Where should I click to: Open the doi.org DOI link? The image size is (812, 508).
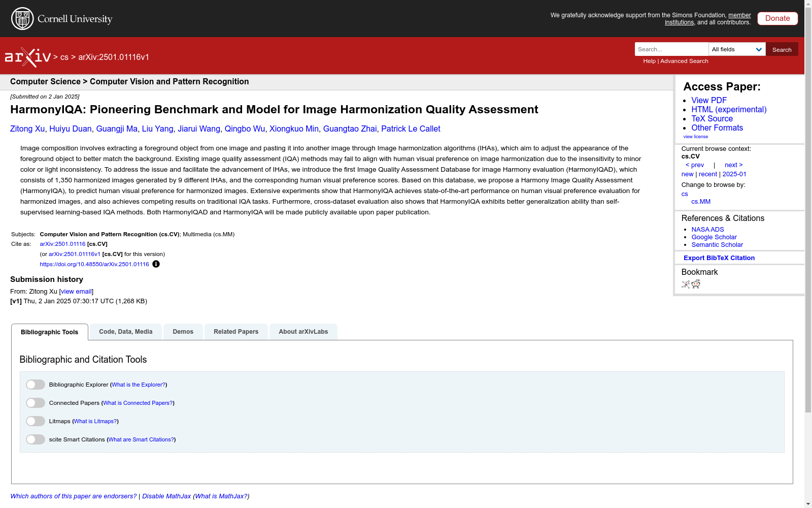tap(94, 265)
